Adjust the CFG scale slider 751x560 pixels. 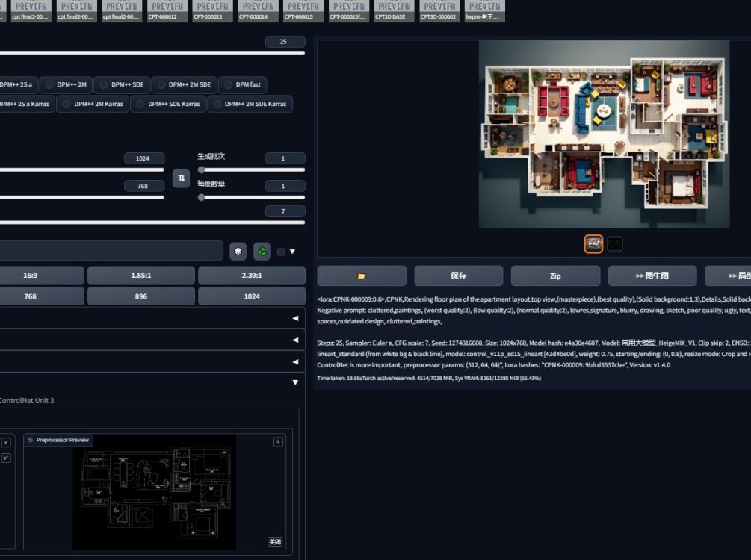coord(152,223)
